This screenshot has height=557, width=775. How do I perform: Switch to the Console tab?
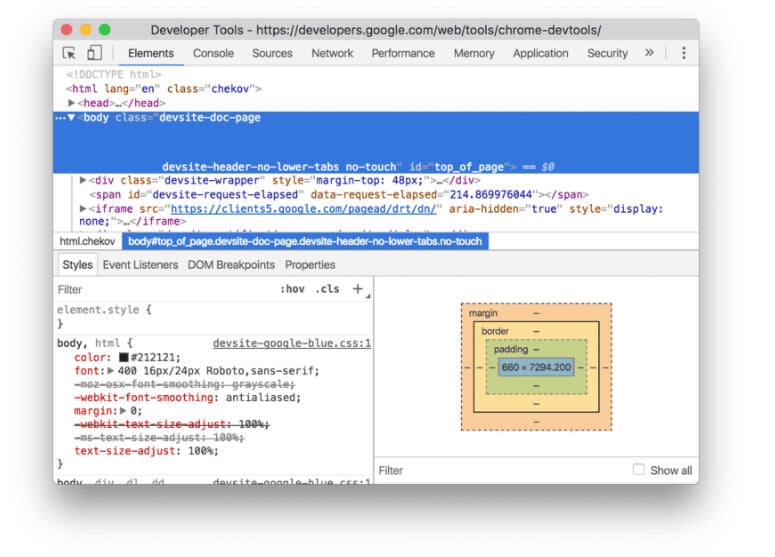(213, 53)
